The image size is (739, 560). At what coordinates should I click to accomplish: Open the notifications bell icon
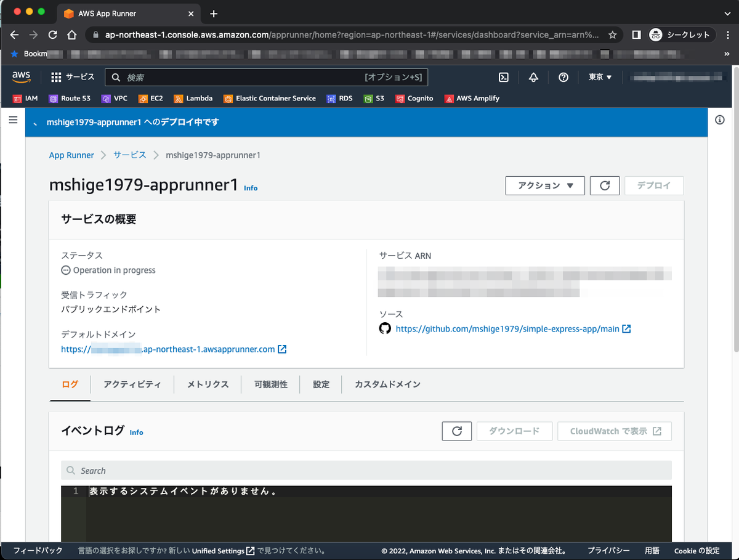(x=533, y=77)
